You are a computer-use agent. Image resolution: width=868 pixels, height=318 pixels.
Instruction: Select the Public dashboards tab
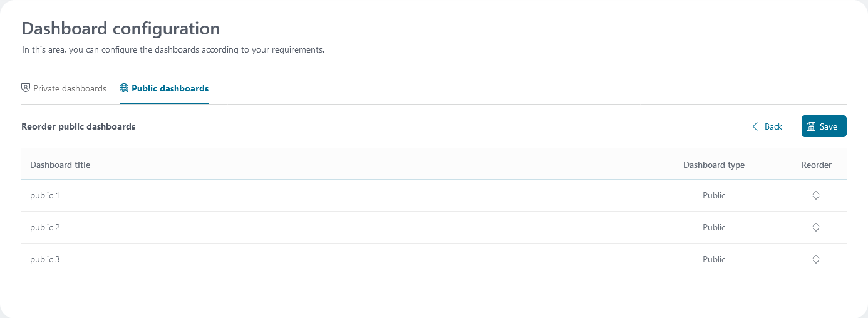(x=164, y=88)
